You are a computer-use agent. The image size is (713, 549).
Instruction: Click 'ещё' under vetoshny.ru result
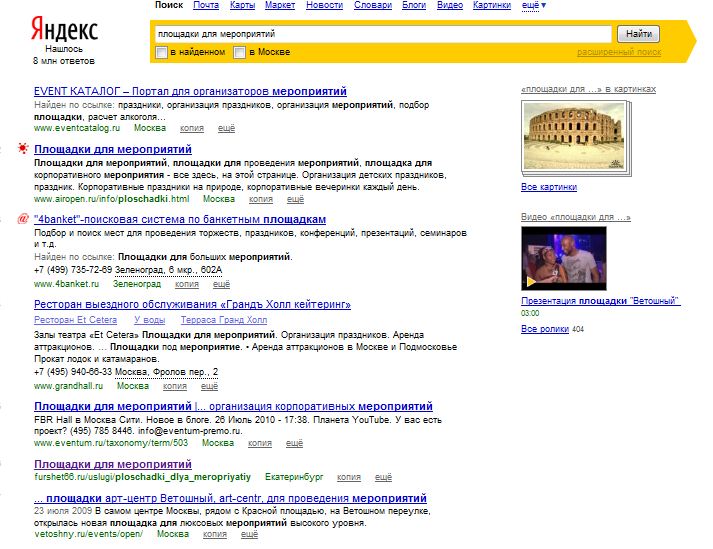tap(249, 534)
